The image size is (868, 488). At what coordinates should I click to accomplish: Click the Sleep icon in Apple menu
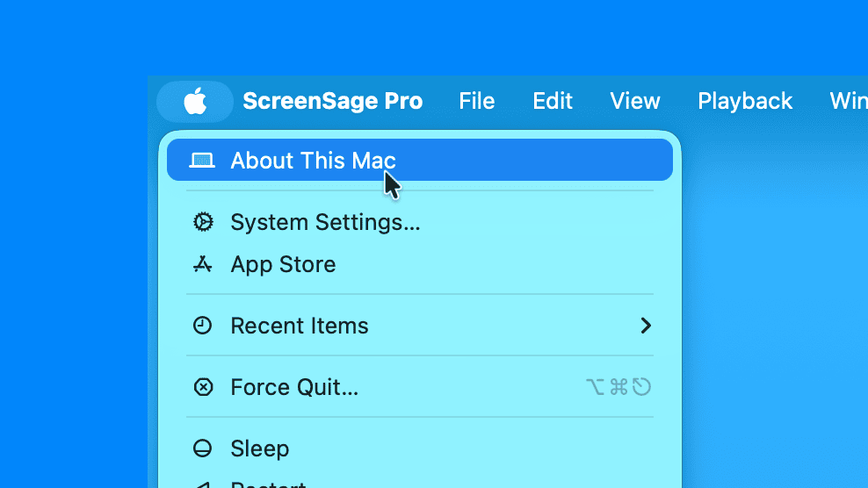[203, 449]
